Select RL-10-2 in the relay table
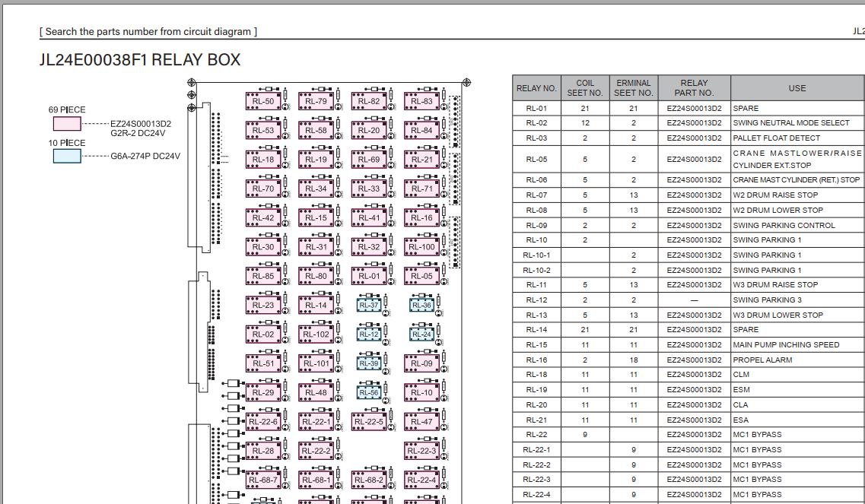 (x=537, y=270)
